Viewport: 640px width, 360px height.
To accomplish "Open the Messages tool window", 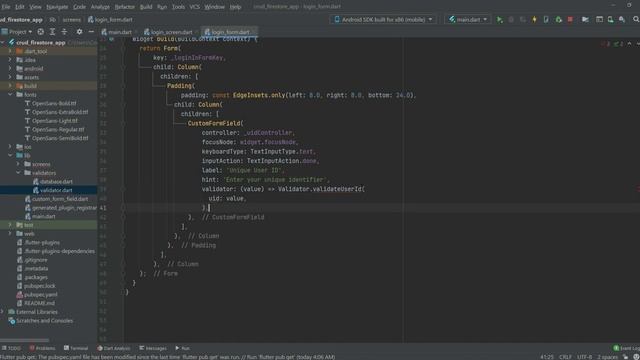I will coord(153,348).
